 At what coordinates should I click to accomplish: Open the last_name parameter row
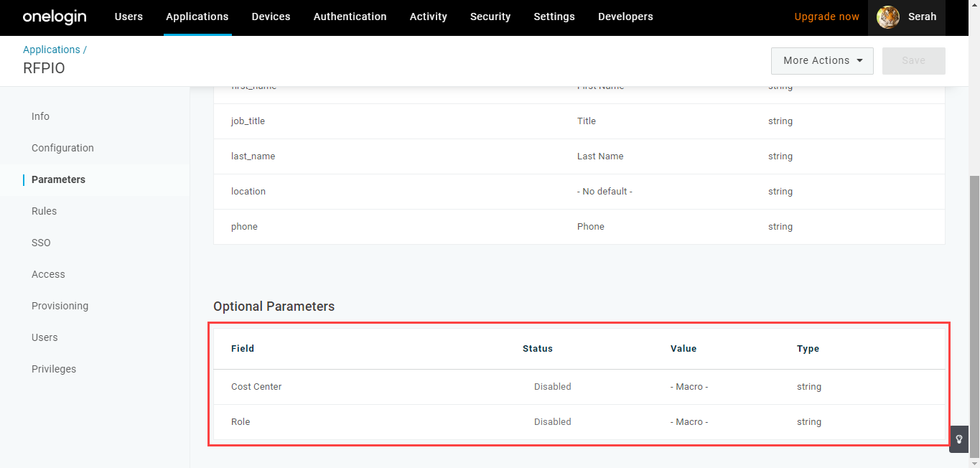[579, 156]
